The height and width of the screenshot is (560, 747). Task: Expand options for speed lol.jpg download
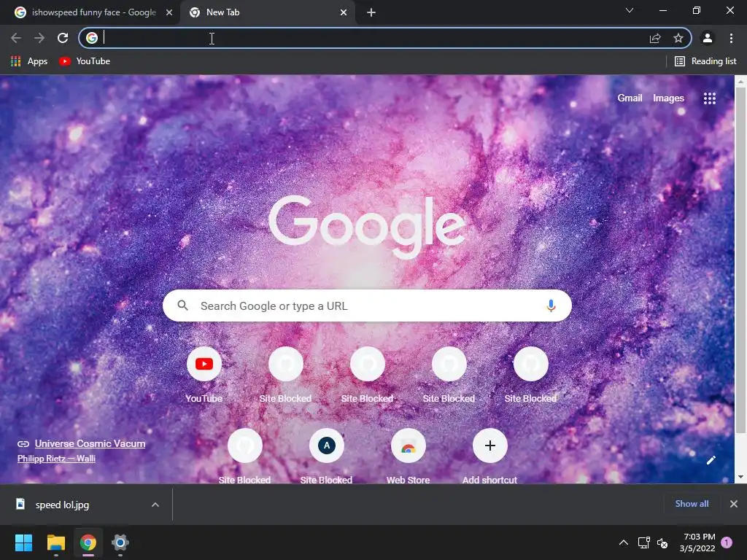(155, 505)
